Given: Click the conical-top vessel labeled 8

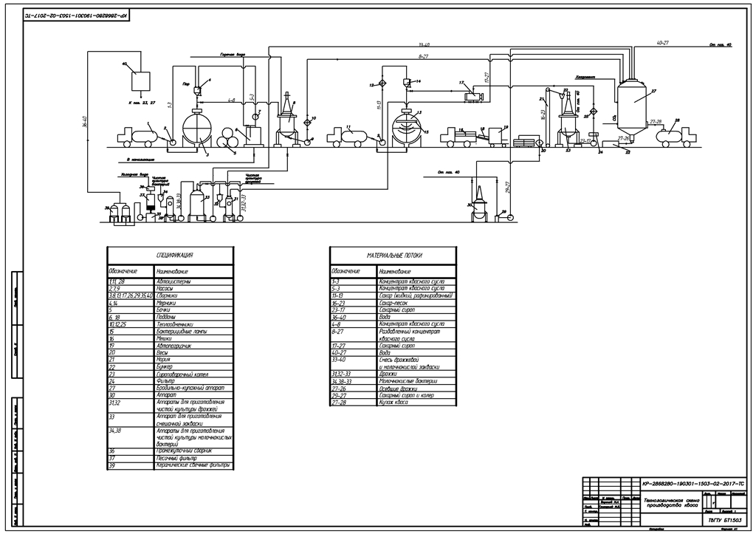Looking at the screenshot, I should [289, 118].
